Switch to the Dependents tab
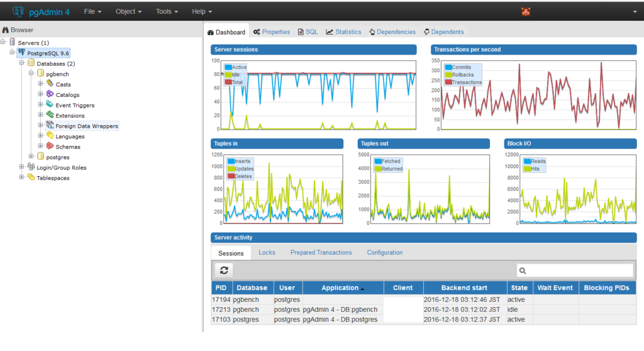This screenshot has height=351, width=644. click(443, 31)
